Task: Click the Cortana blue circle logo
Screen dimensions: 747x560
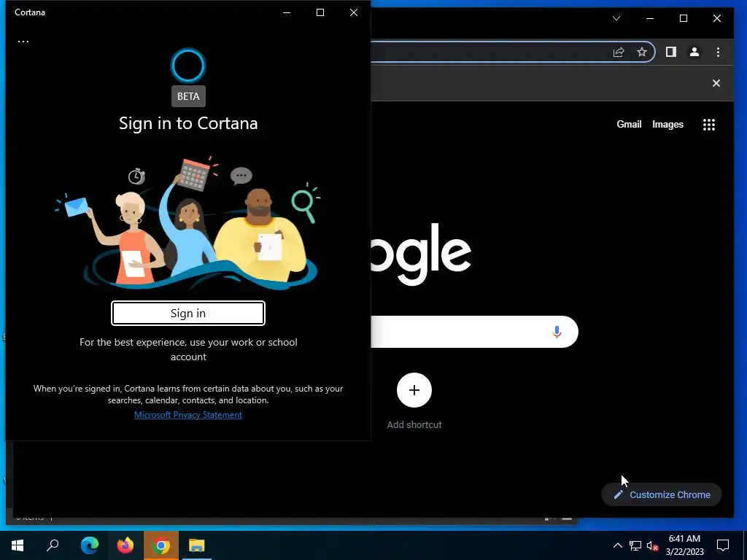Action: [x=188, y=66]
